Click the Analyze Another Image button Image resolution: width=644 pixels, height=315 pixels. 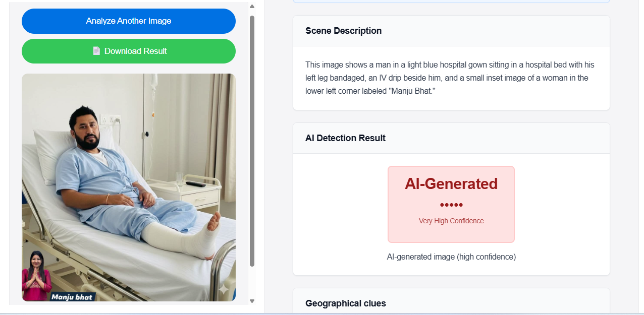128,21
